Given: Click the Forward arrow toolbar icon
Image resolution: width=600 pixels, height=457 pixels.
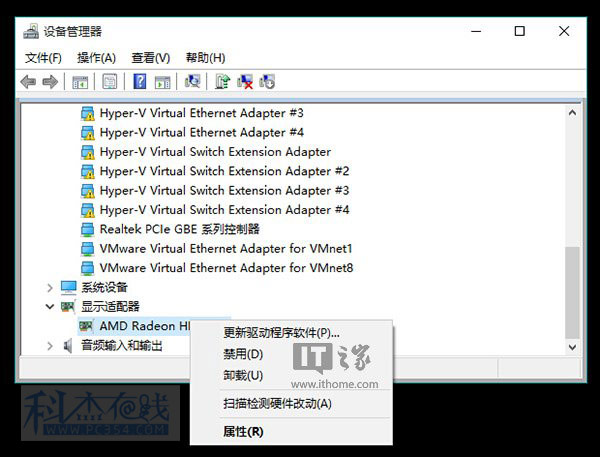Looking at the screenshot, I should coord(49,82).
